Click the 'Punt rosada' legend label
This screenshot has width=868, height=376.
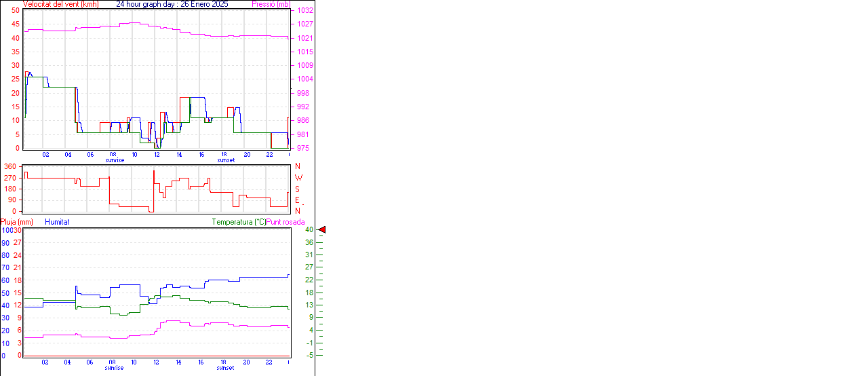pyautogui.click(x=285, y=222)
